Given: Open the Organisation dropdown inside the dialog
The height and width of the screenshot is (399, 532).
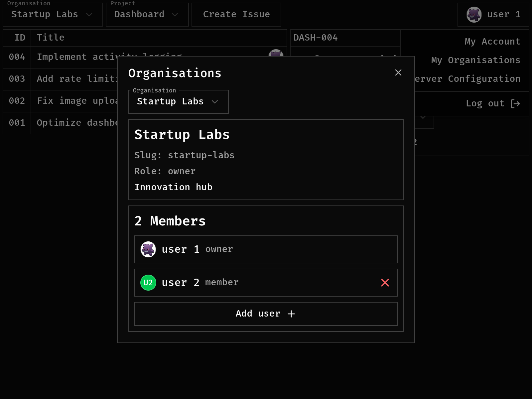Looking at the screenshot, I should coord(178,102).
